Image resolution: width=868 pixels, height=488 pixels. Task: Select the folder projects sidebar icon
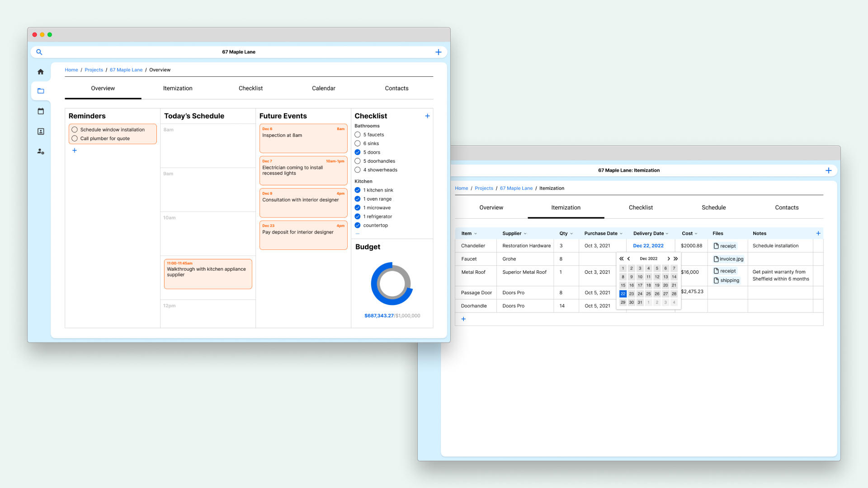point(41,91)
